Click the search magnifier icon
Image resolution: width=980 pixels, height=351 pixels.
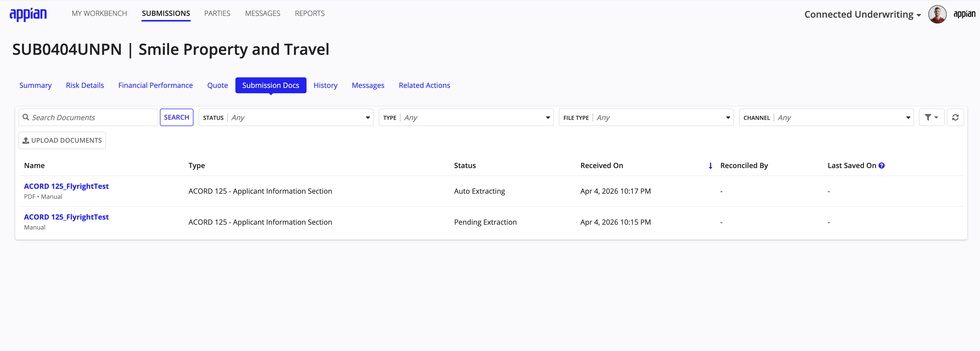26,117
